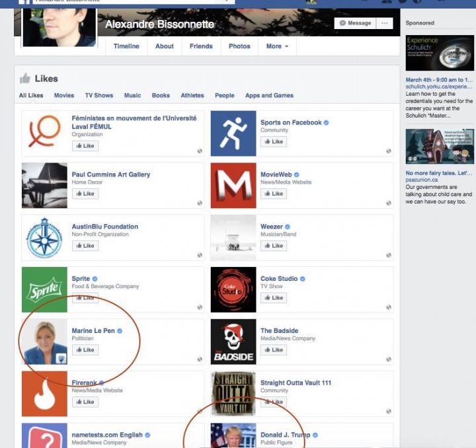Image resolution: width=476 pixels, height=448 pixels.
Task: Filter likes by People
Action: point(225,95)
